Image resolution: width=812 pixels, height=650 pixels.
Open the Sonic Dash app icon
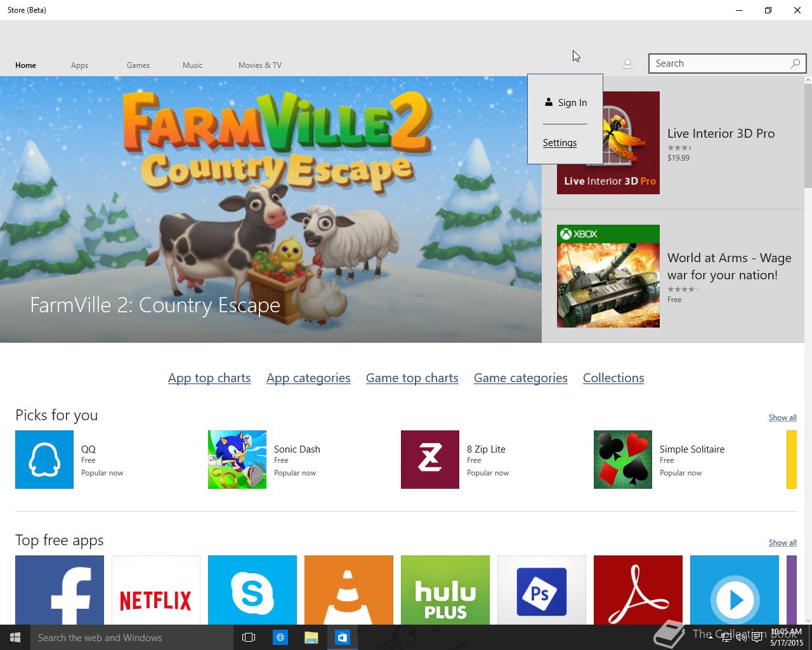(x=237, y=460)
